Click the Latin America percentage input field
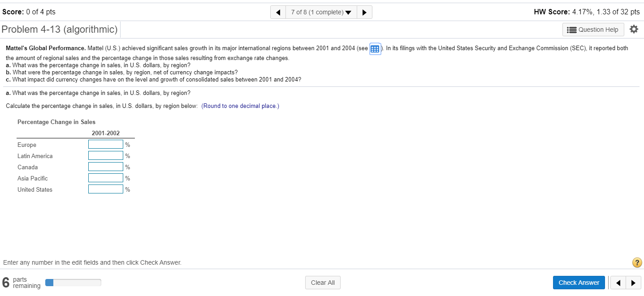644x296 pixels. tap(106, 155)
